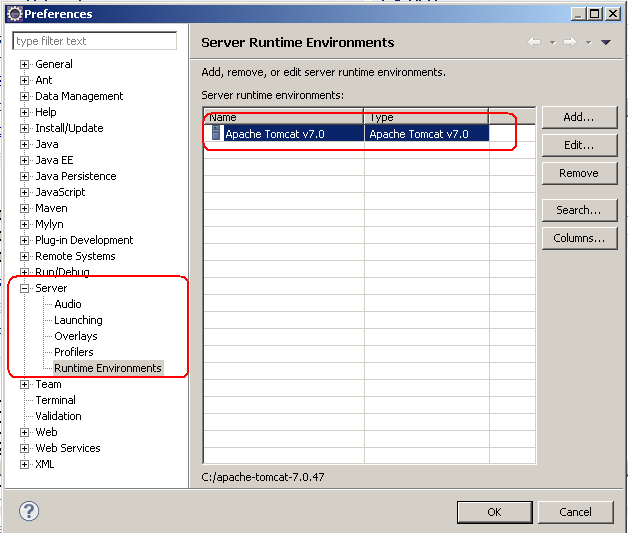The width and height of the screenshot is (628, 533).
Task: Sort by the Type column header
Action: point(426,117)
